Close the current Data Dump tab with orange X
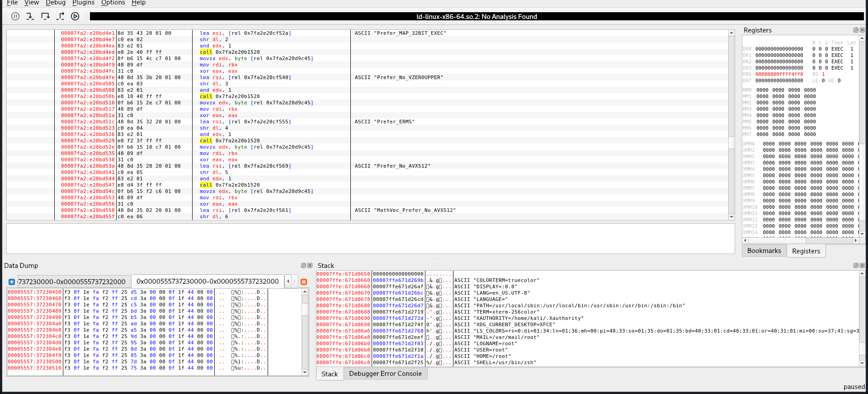868x394 pixels. pyautogui.click(x=304, y=281)
